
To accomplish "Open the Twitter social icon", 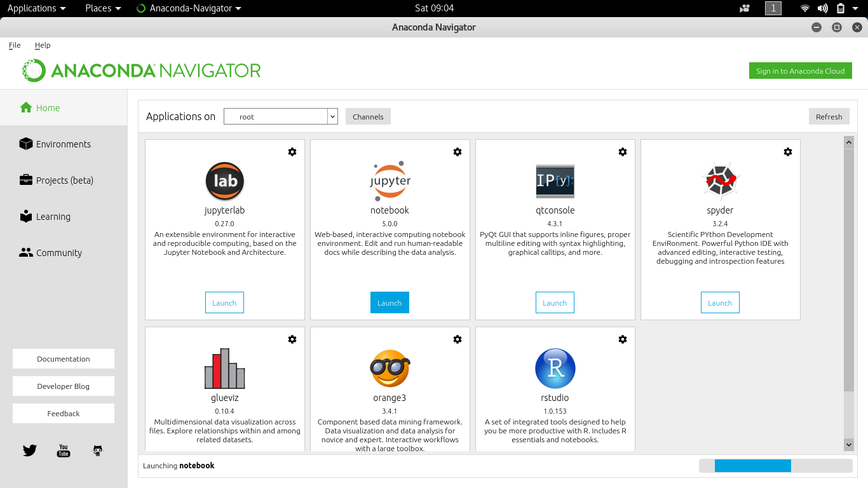I will (29, 451).
